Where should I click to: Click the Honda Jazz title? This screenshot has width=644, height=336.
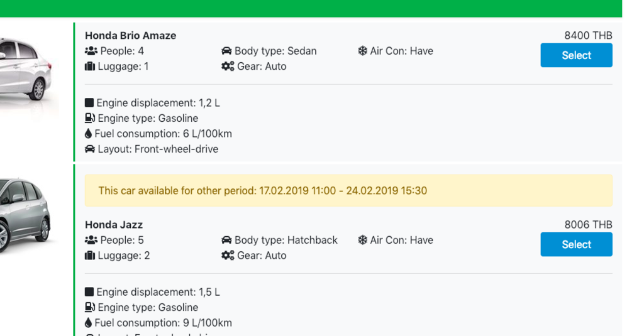click(114, 225)
